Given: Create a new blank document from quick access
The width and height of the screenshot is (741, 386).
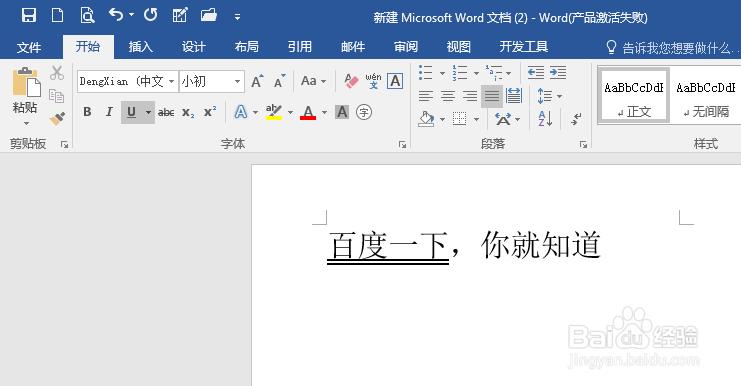Looking at the screenshot, I should pos(57,16).
